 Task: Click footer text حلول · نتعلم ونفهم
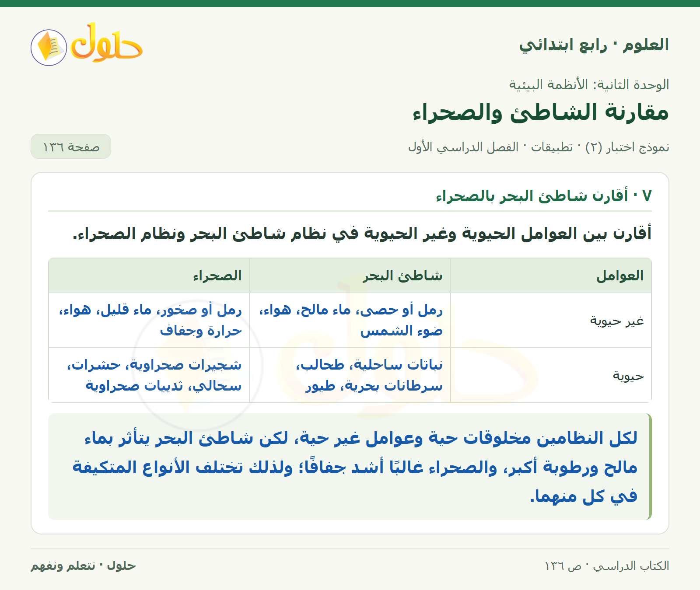(x=83, y=566)
